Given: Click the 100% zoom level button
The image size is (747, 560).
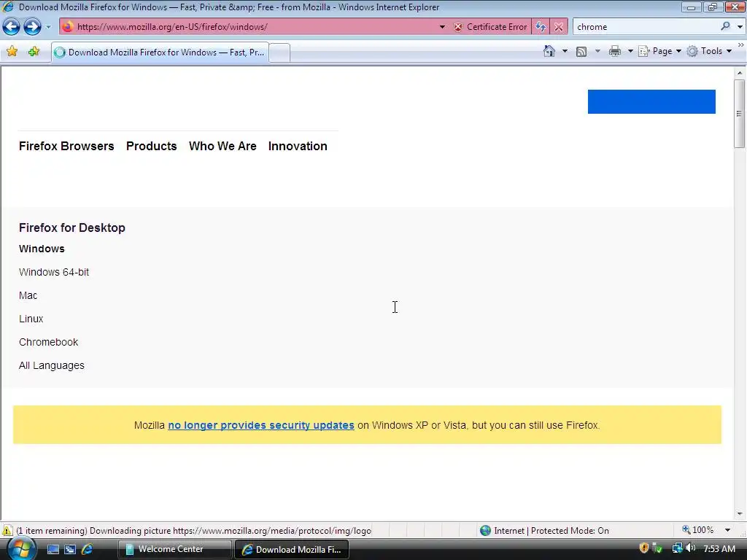Looking at the screenshot, I should [698, 530].
